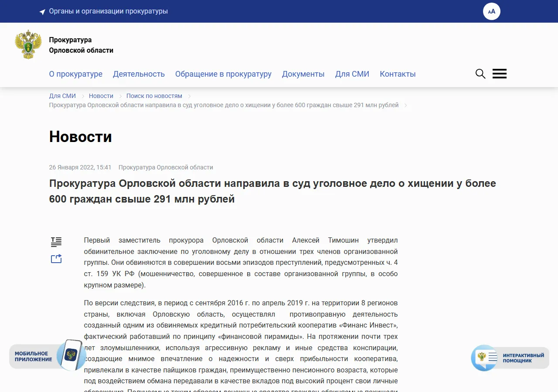Open the «О прокуратуре» menu
This screenshot has width=558, height=392.
click(76, 74)
